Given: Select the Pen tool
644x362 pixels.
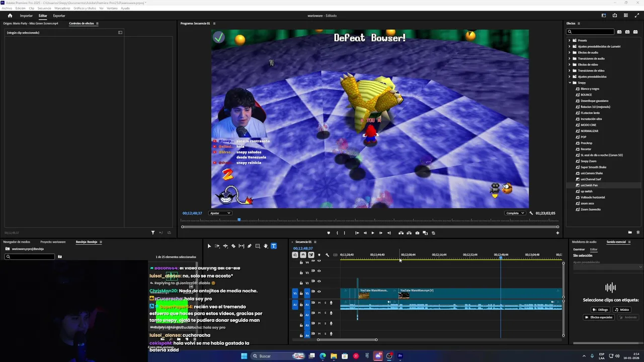Looking at the screenshot, I should click(x=250, y=246).
